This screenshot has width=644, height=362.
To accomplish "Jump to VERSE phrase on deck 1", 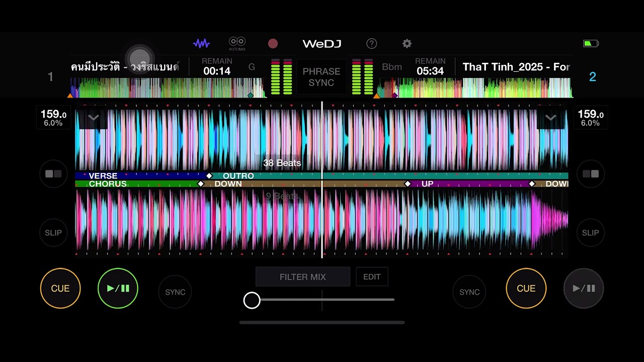I will pyautogui.click(x=103, y=176).
